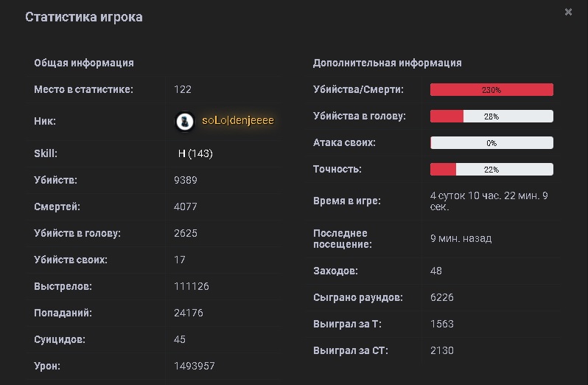
Task: Click the last visit value 9 мин. назад
Action: (x=461, y=238)
